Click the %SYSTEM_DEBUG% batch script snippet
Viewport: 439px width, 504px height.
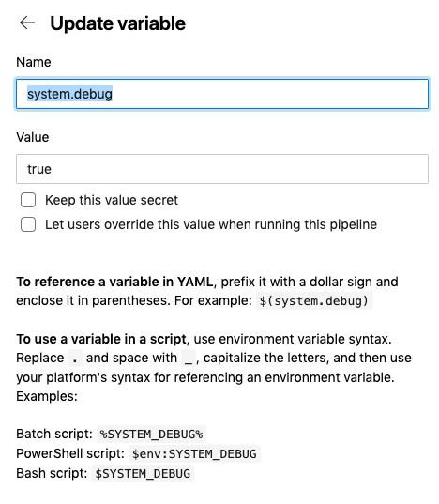[151, 435]
